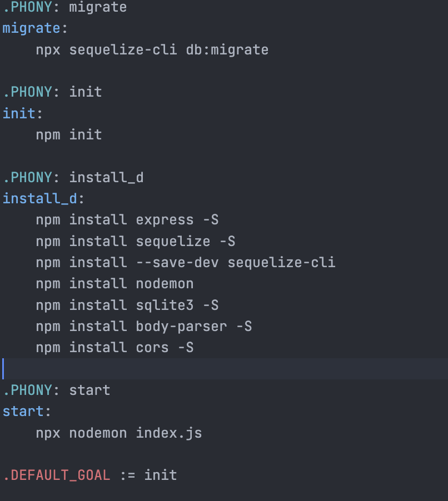Click the 'migrate' target name line
The height and width of the screenshot is (501, 448).
point(31,28)
